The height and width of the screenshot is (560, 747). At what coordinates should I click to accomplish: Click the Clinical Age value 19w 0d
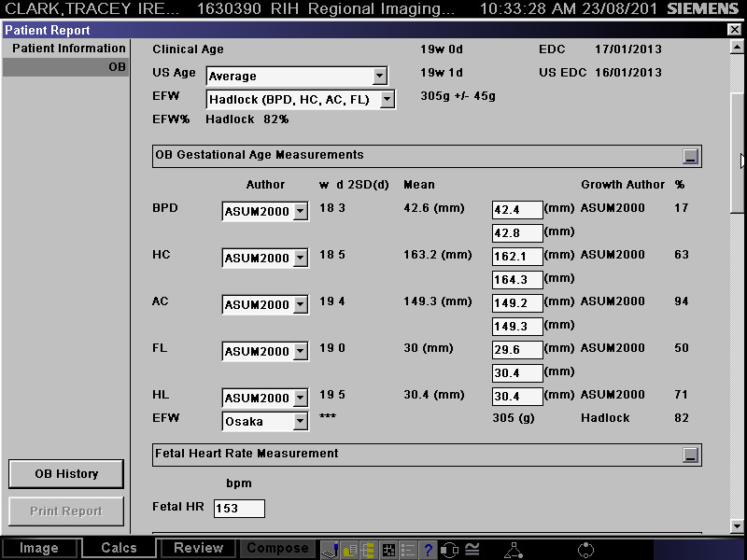click(441, 49)
